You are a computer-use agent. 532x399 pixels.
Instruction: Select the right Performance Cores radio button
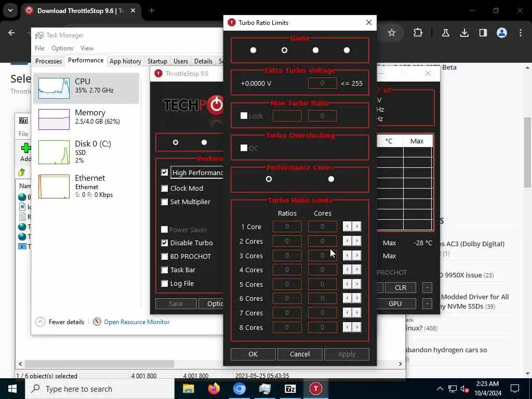coord(331,179)
